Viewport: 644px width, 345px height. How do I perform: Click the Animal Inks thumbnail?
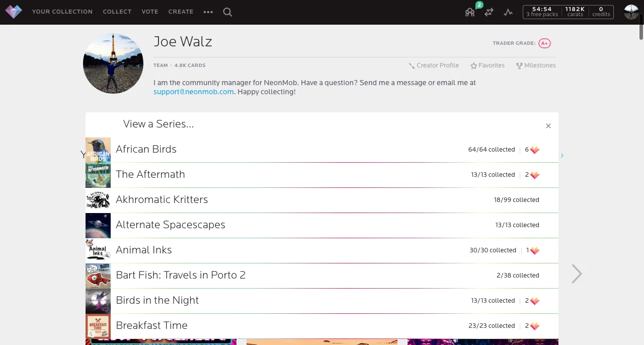point(98,250)
